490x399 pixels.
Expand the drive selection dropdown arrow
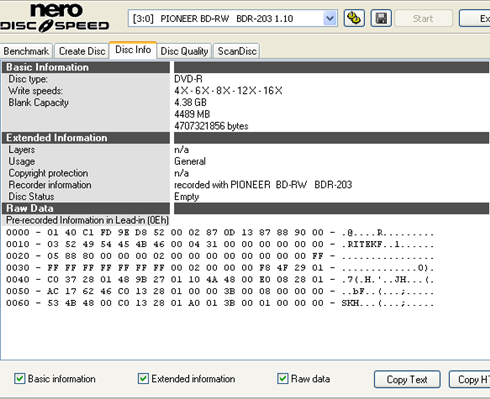(330, 18)
